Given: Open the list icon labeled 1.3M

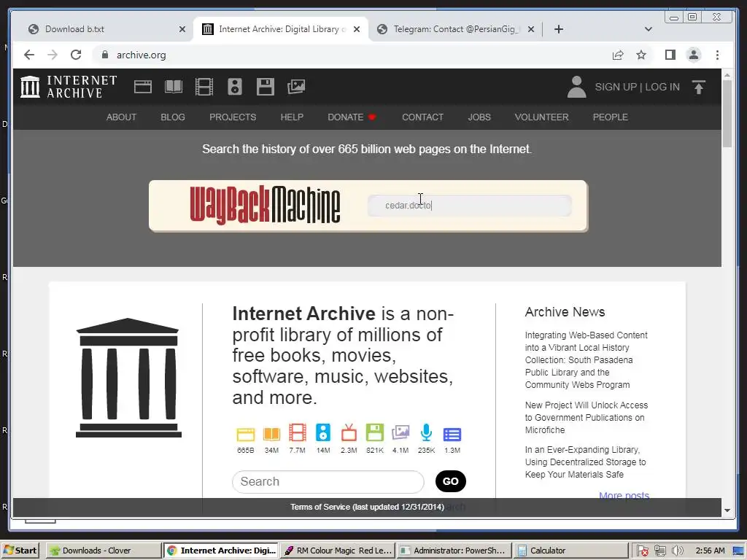Looking at the screenshot, I should tap(452, 435).
